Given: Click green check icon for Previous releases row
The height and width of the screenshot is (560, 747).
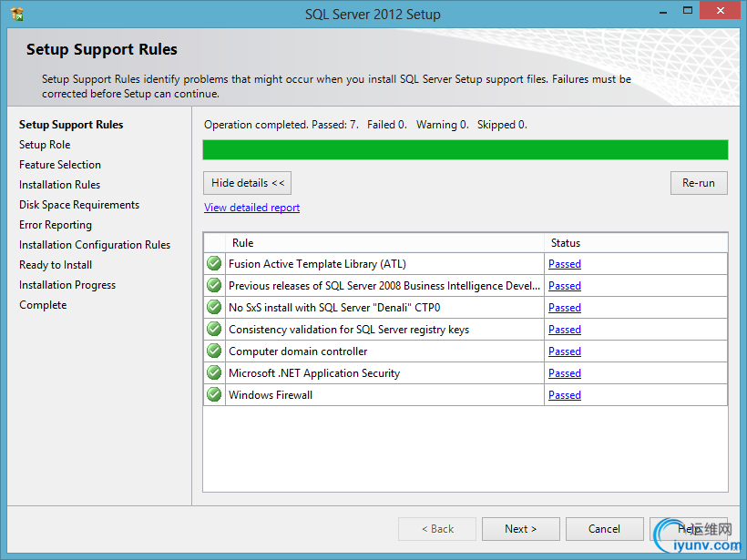Looking at the screenshot, I should [x=214, y=285].
